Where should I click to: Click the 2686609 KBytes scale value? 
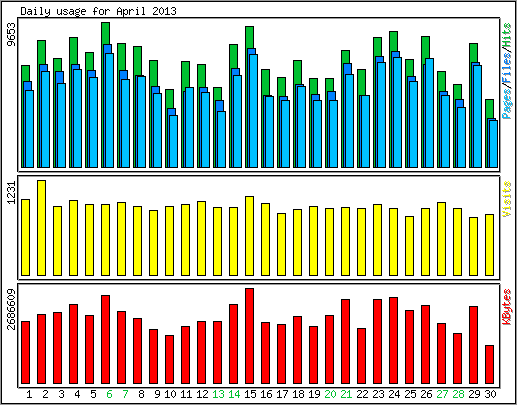[x=12, y=309]
